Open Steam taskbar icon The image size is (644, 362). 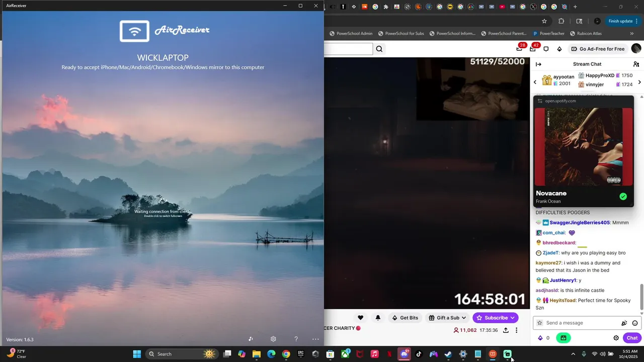click(448, 354)
